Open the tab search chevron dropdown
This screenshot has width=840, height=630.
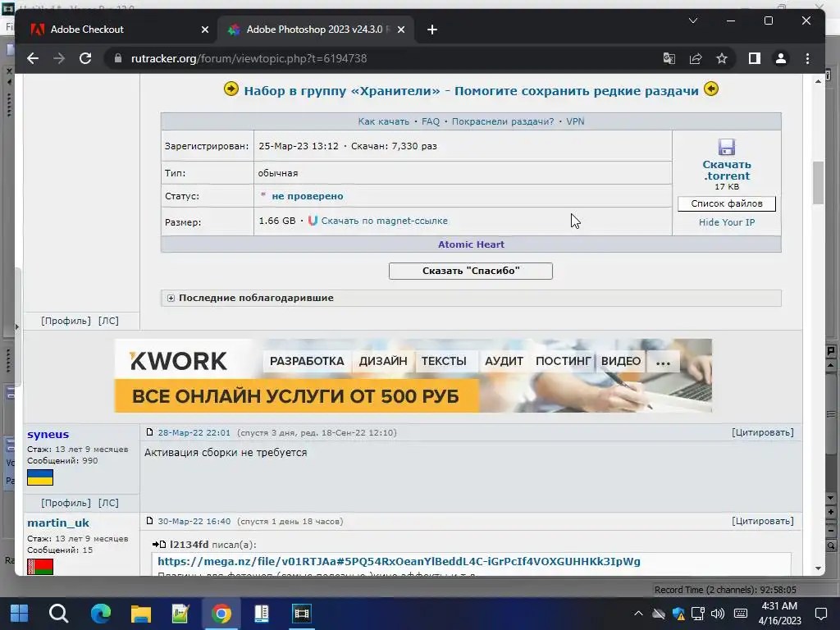pyautogui.click(x=692, y=21)
